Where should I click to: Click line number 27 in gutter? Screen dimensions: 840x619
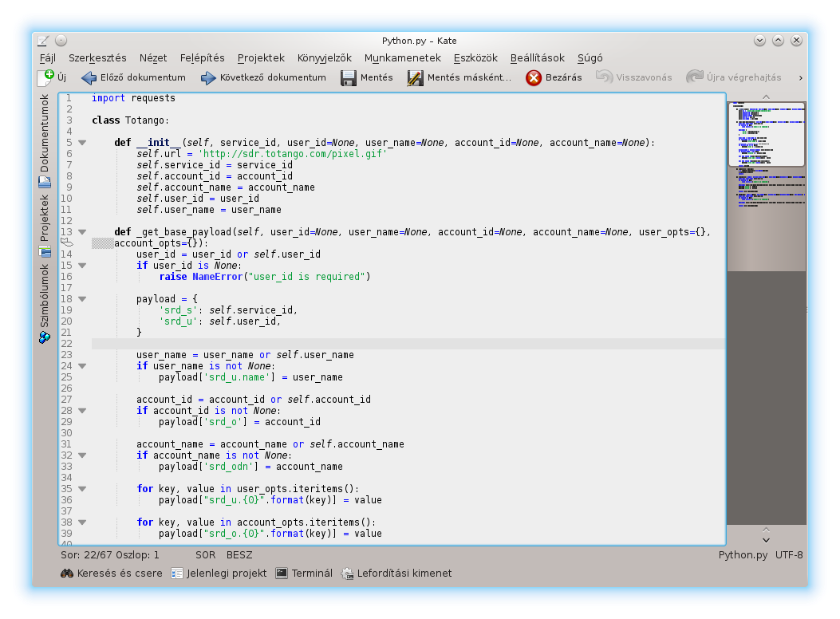point(66,400)
